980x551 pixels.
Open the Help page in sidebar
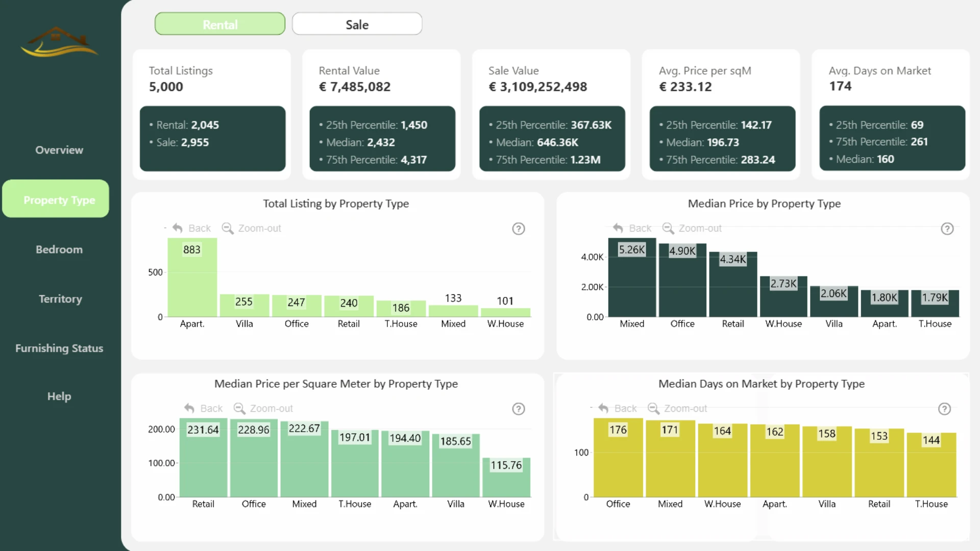(x=59, y=396)
